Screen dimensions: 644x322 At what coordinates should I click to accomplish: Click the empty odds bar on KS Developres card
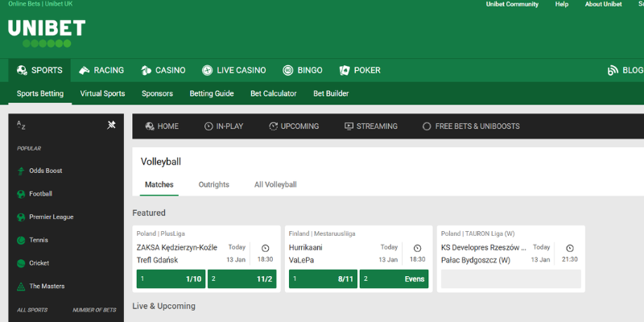511,279
